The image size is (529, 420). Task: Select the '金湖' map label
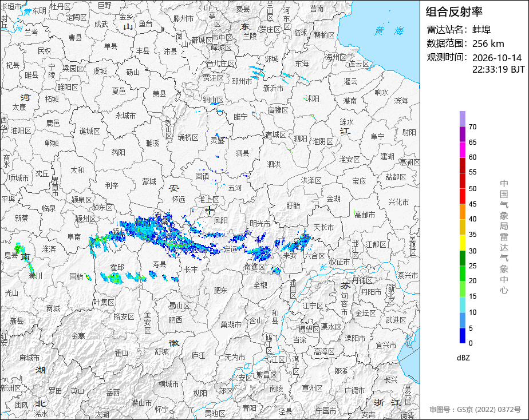click(333, 199)
